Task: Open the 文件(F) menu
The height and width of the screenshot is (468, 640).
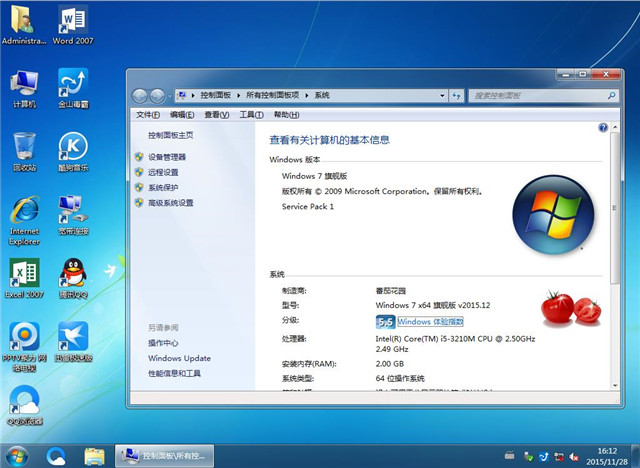Action: (x=148, y=115)
